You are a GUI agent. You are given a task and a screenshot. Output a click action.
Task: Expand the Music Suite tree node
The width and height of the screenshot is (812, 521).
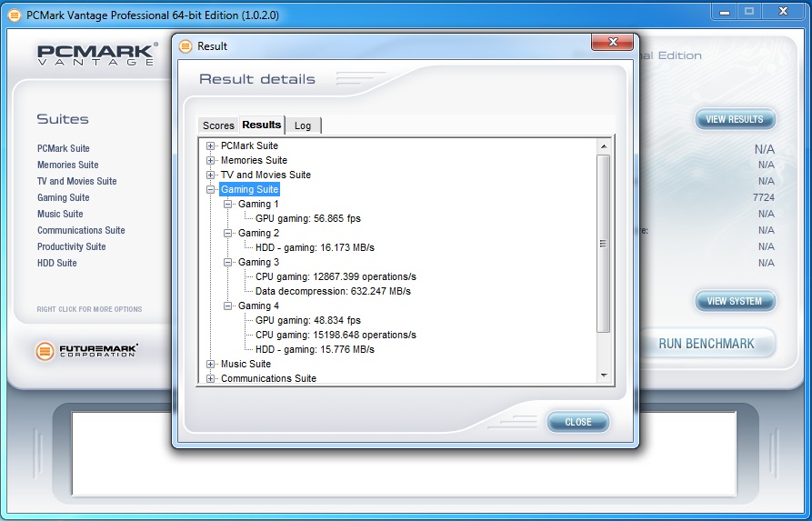point(210,364)
